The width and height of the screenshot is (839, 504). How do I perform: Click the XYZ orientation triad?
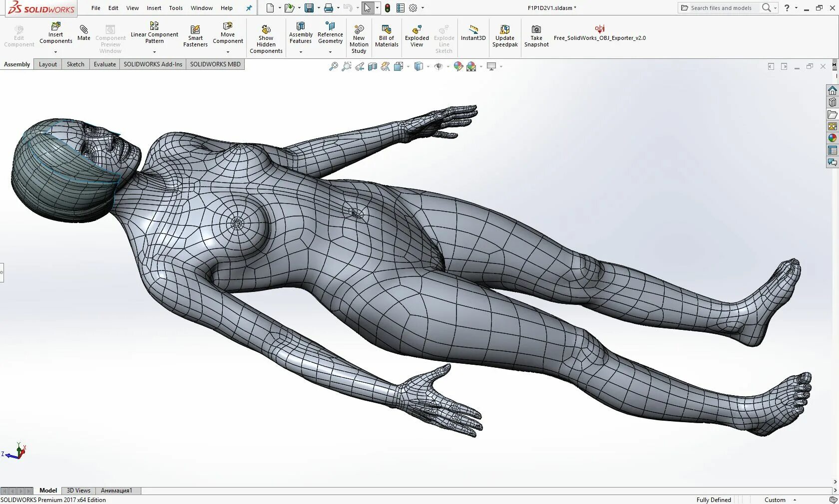(14, 451)
